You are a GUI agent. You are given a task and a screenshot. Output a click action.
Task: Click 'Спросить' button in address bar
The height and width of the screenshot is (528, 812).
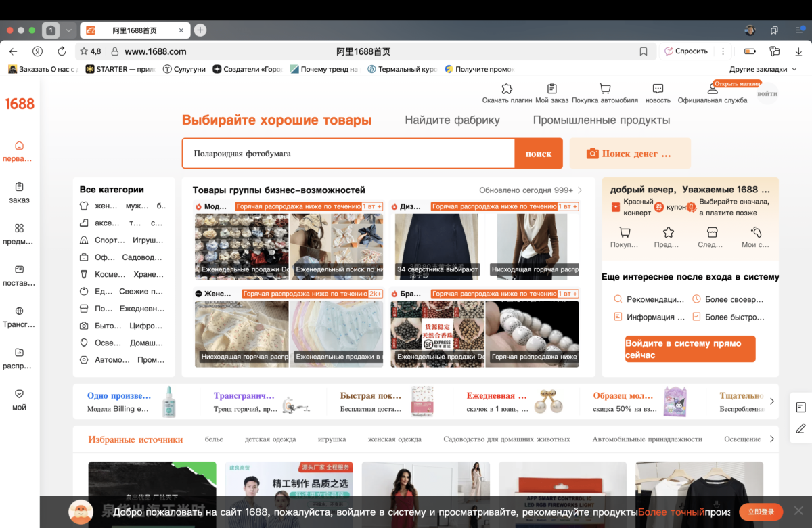tap(686, 51)
